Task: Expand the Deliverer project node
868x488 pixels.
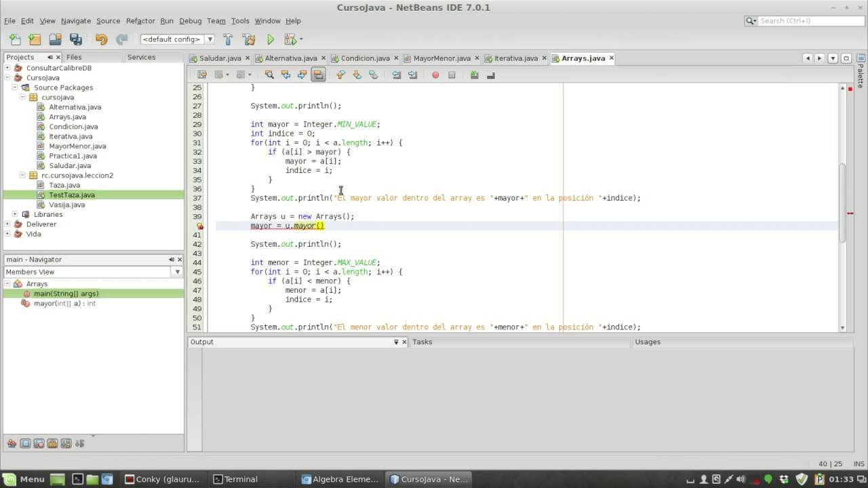Action: click(7, 224)
